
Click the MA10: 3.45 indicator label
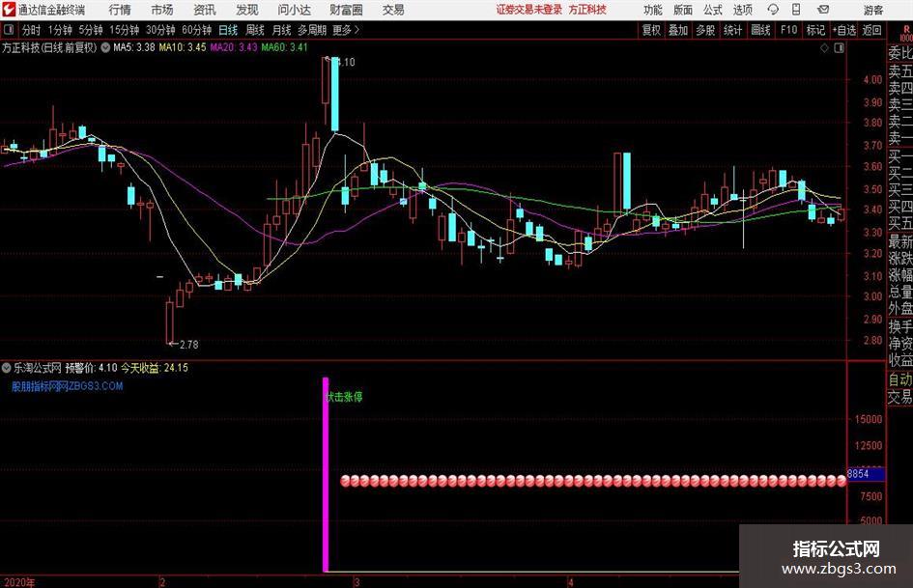pyautogui.click(x=183, y=47)
